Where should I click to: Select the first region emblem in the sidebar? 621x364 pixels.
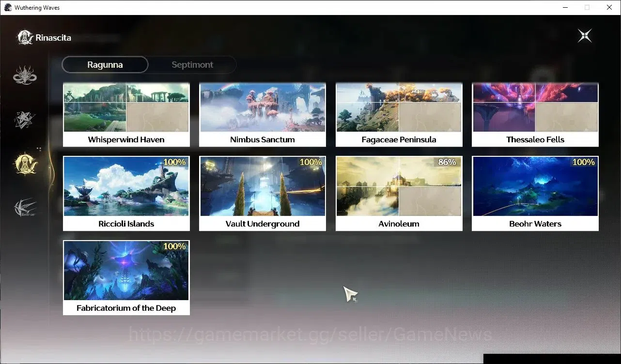click(x=25, y=76)
